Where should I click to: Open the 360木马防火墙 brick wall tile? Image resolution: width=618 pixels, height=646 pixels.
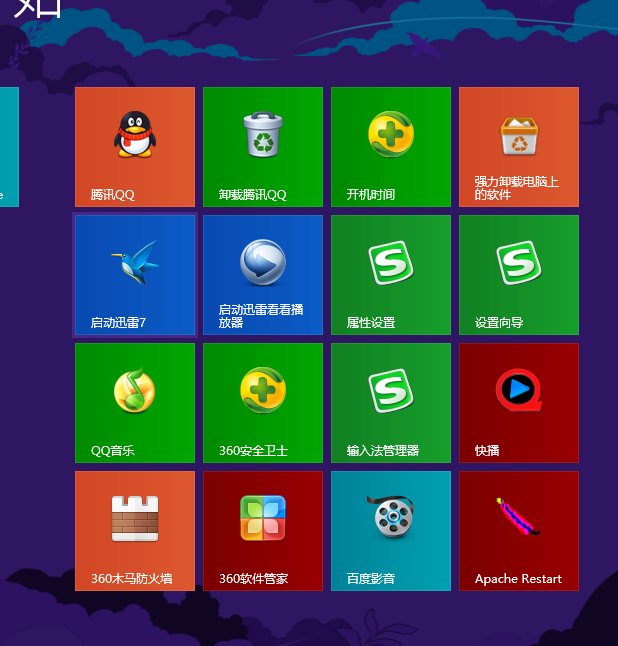(134, 530)
